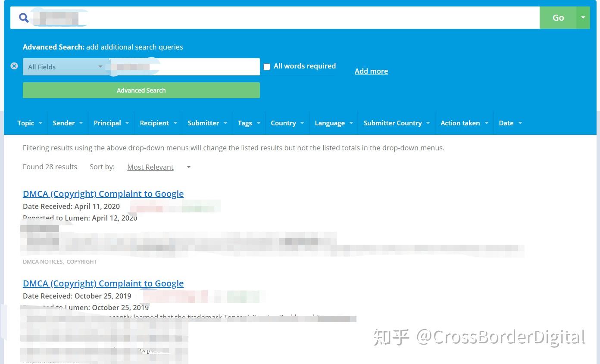The height and width of the screenshot is (364, 600).
Task: Open the All Fields selector
Action: coord(65,67)
